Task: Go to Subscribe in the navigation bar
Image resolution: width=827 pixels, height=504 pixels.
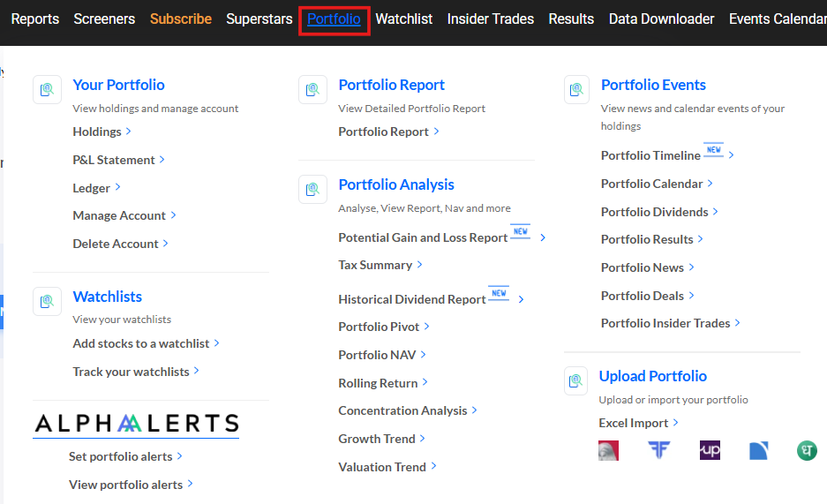Action: (x=181, y=19)
